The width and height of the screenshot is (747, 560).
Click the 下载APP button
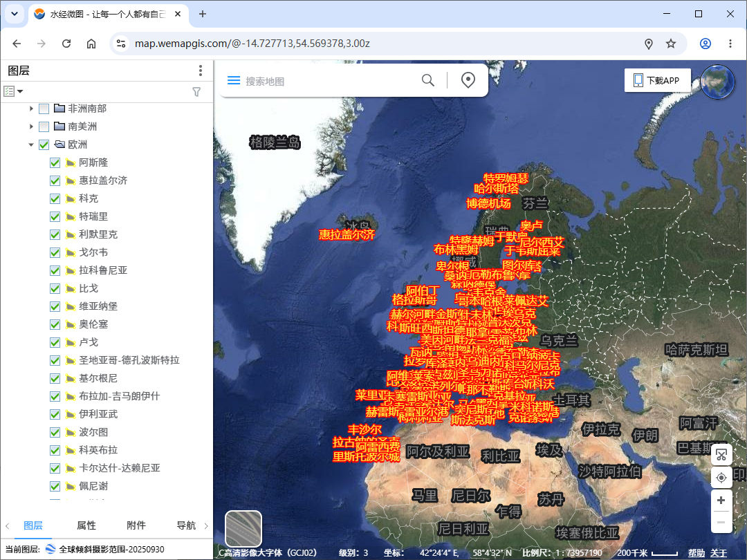click(658, 80)
